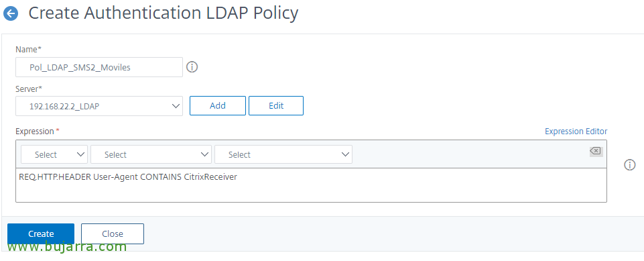This screenshot has width=644, height=261.
Task: Click the Expression field label
Action: (38, 131)
